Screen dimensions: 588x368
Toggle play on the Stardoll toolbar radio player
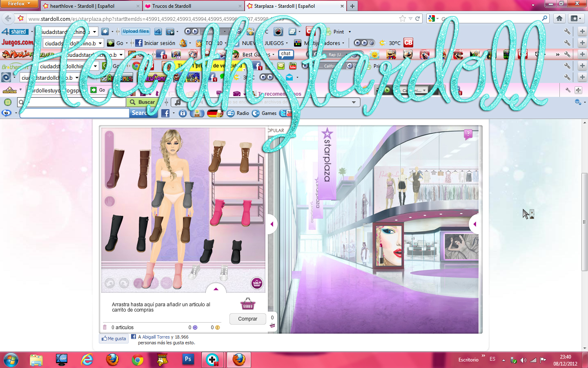tap(387, 90)
